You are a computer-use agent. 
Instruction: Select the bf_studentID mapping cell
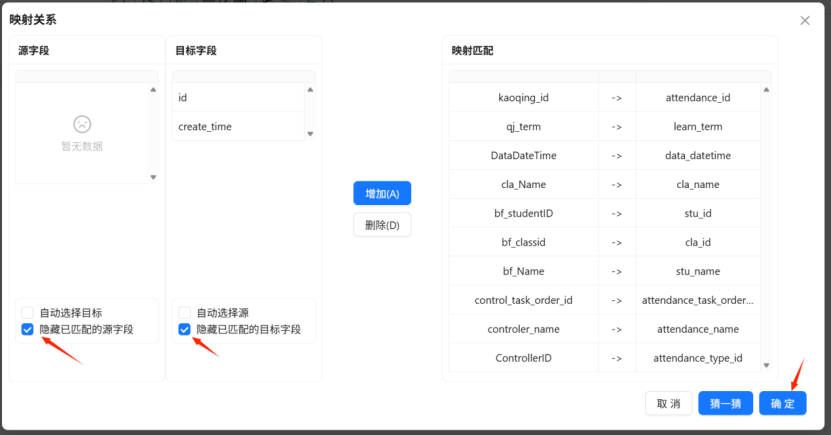524,214
